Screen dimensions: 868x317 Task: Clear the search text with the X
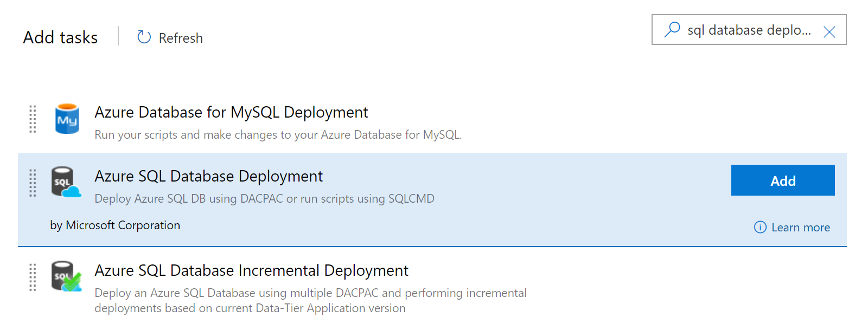(829, 32)
